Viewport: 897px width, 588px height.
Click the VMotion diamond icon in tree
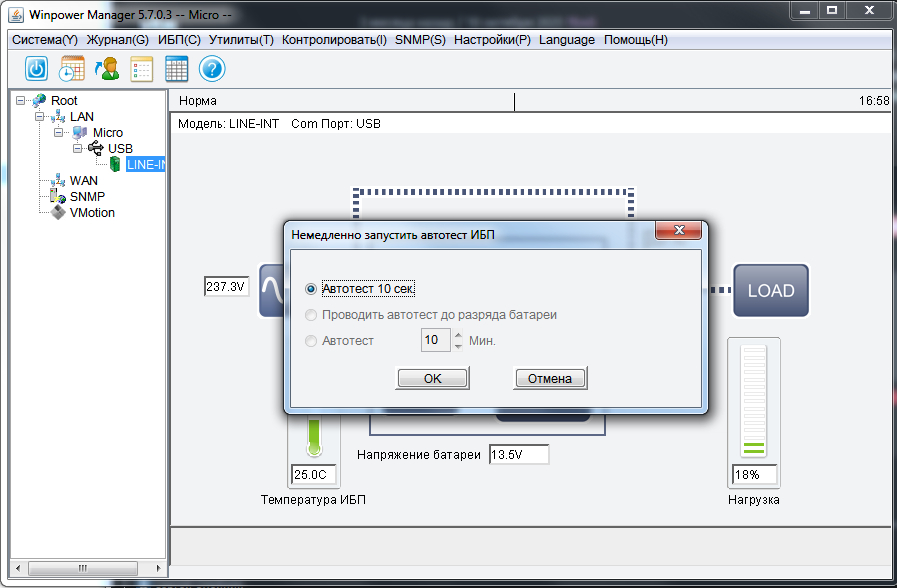tap(58, 213)
